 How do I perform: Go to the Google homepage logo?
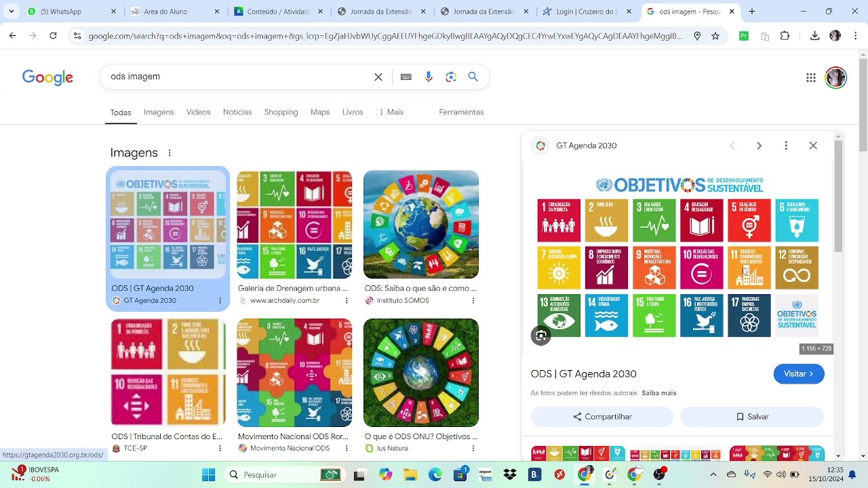click(47, 77)
